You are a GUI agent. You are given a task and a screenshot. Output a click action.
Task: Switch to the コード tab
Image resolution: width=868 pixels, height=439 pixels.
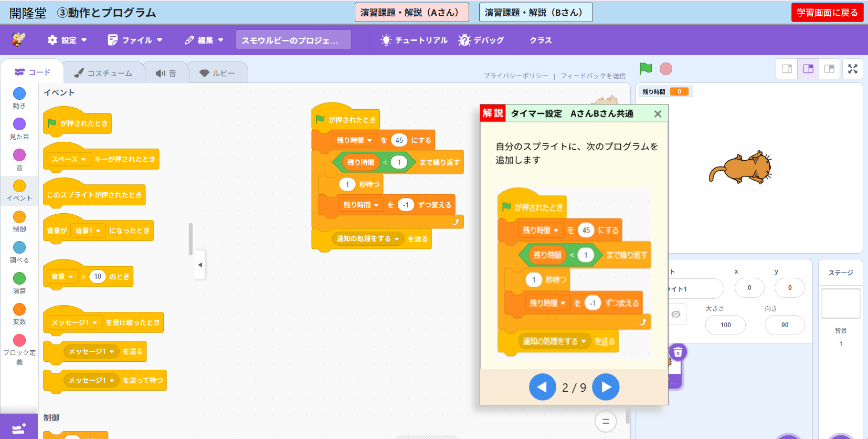pos(33,72)
